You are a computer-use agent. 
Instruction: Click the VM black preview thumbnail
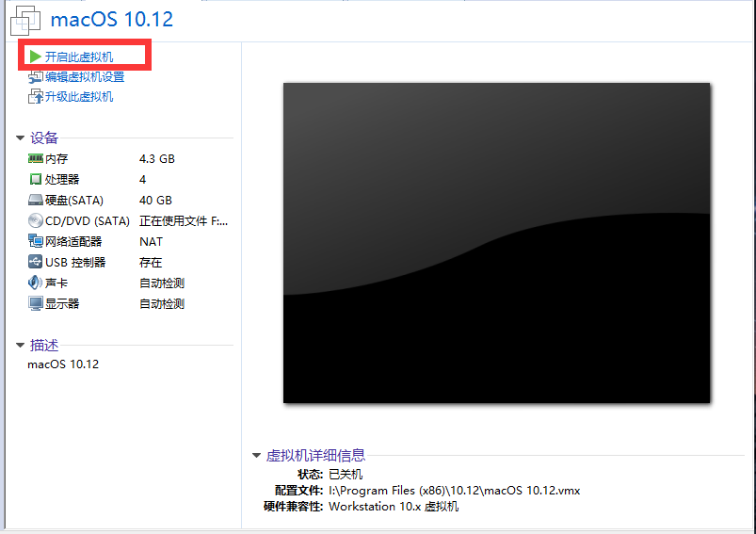[496, 243]
